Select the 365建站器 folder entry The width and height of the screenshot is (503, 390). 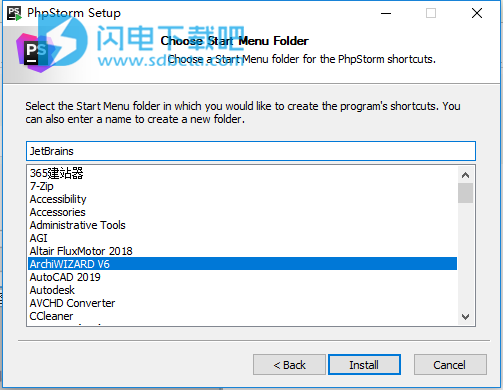[242, 173]
